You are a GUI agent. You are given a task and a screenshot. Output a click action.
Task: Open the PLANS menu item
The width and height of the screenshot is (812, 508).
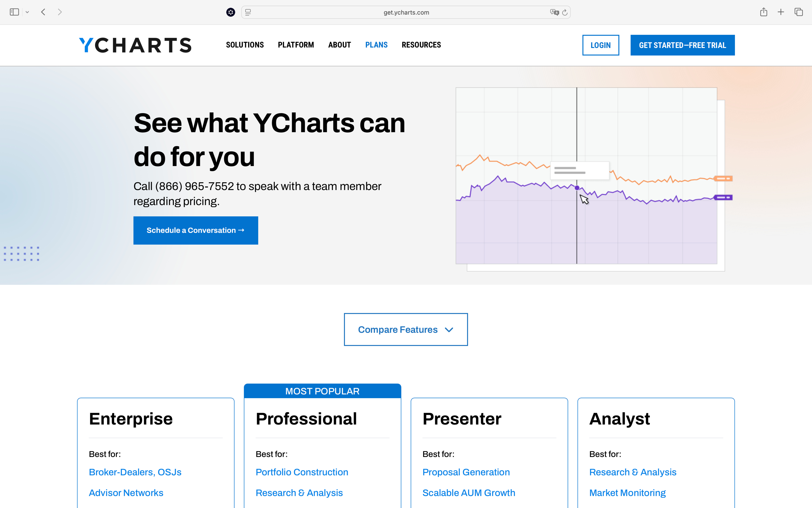pos(377,45)
